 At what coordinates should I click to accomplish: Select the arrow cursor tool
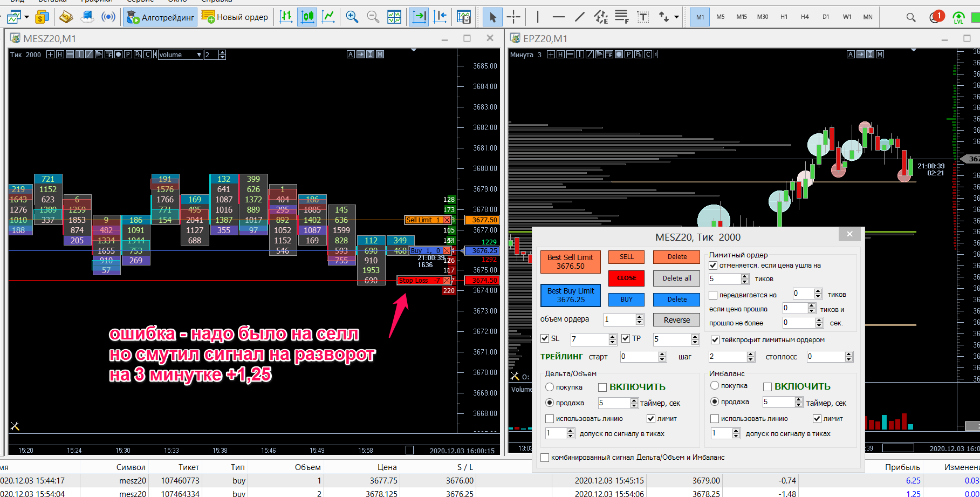(492, 17)
